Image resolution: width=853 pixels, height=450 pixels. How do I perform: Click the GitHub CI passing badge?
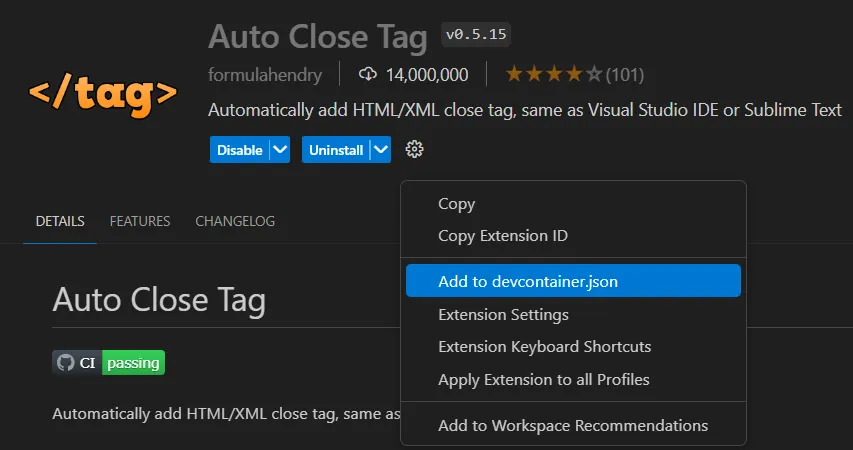click(108, 363)
